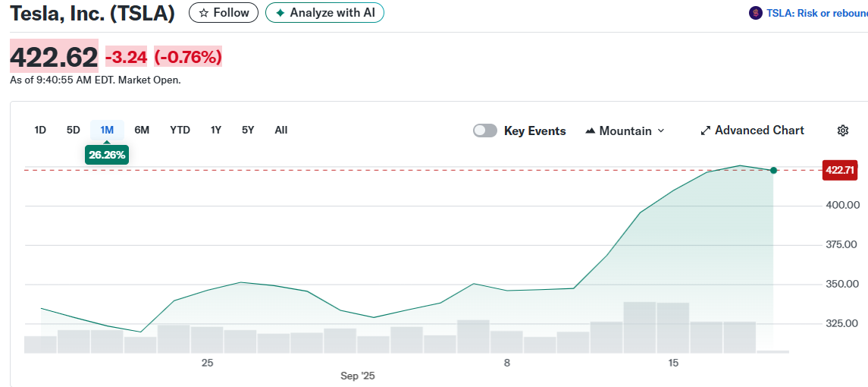
Task: Select the All time range tab
Action: click(281, 130)
